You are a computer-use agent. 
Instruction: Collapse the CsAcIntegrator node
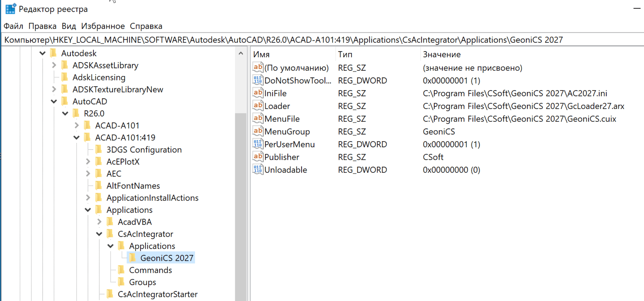click(99, 234)
